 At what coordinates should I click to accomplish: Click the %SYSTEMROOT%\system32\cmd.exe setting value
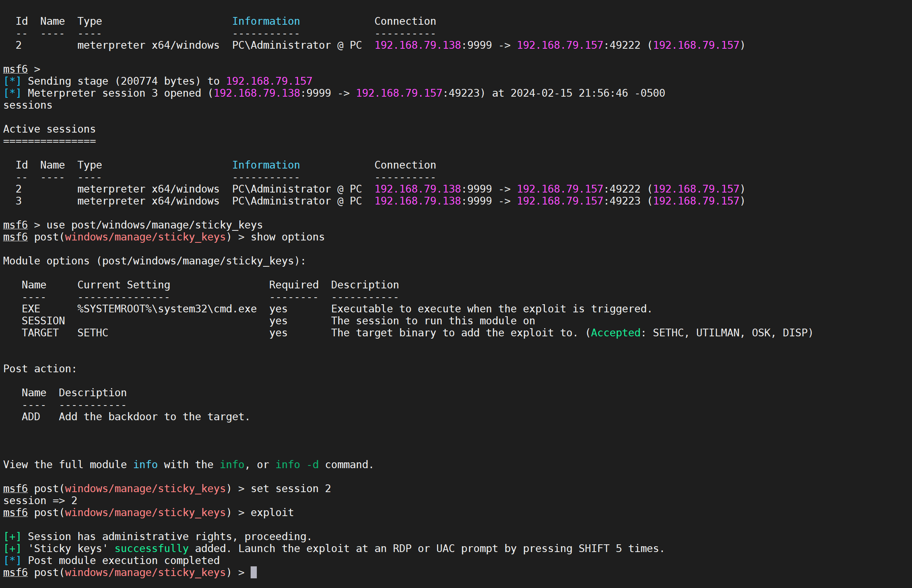click(x=167, y=309)
